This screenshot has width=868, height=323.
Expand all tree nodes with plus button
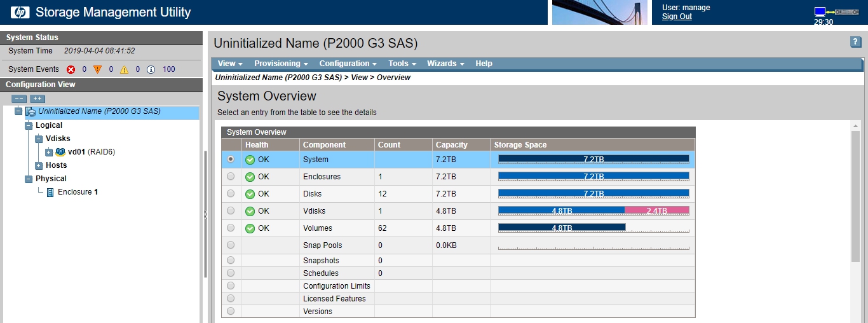click(37, 99)
